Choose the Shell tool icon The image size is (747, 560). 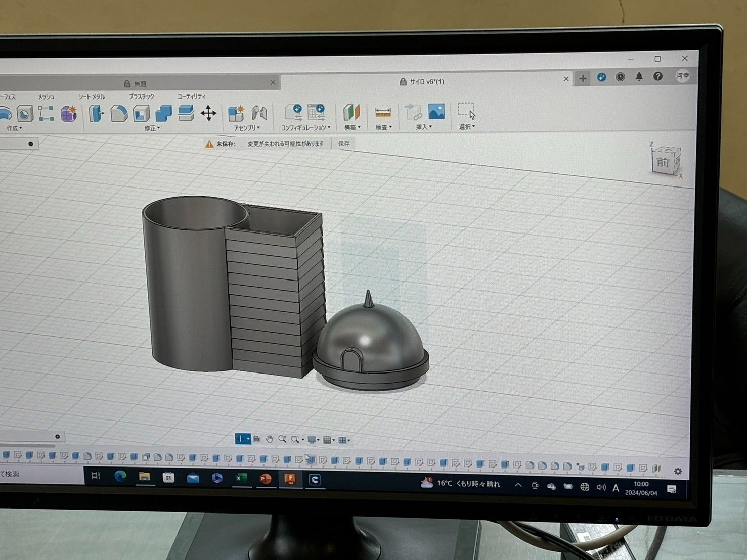(141, 113)
